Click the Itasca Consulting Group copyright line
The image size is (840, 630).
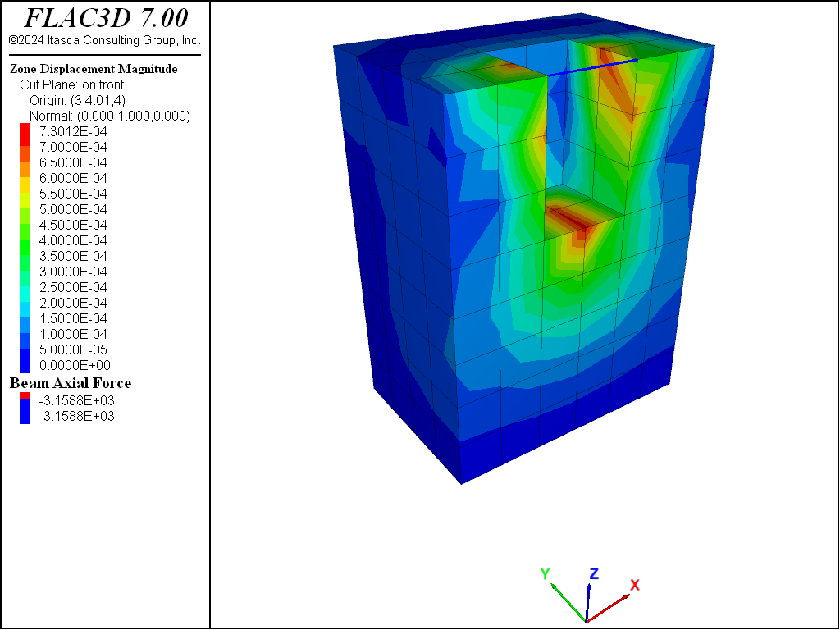(x=104, y=40)
